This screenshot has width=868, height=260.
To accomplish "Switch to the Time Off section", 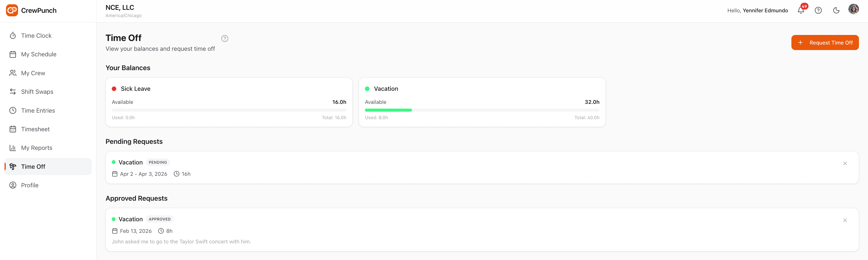I will [33, 166].
